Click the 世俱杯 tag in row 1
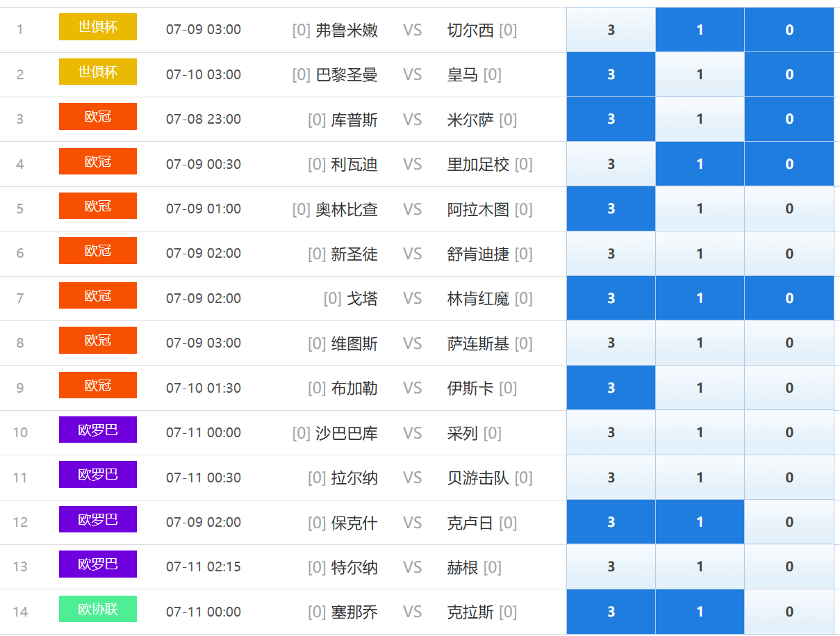 (98, 27)
